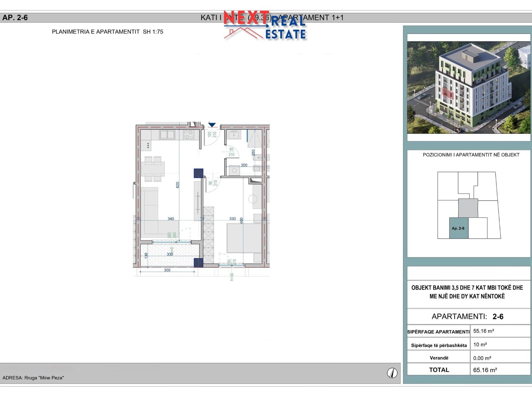
Task: Click the '55.16 m²' value cell
Action: point(500,331)
